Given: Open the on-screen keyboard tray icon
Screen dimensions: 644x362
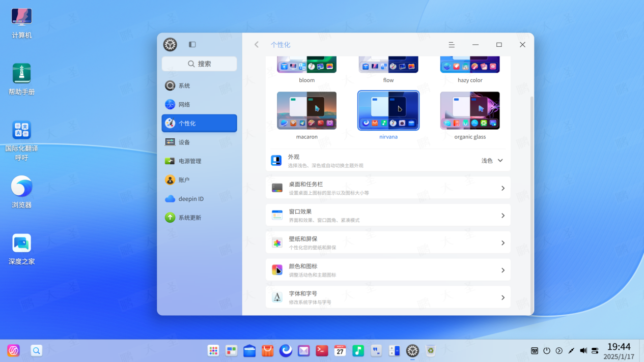Looking at the screenshot, I should click(x=535, y=351).
